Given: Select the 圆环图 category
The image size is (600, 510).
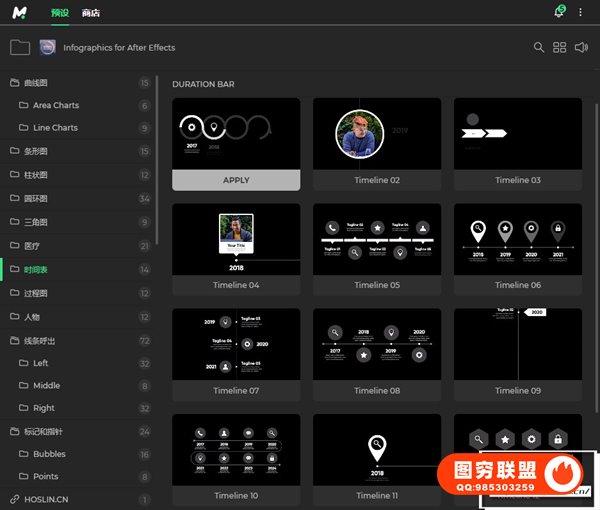Looking at the screenshot, I should pos(36,198).
